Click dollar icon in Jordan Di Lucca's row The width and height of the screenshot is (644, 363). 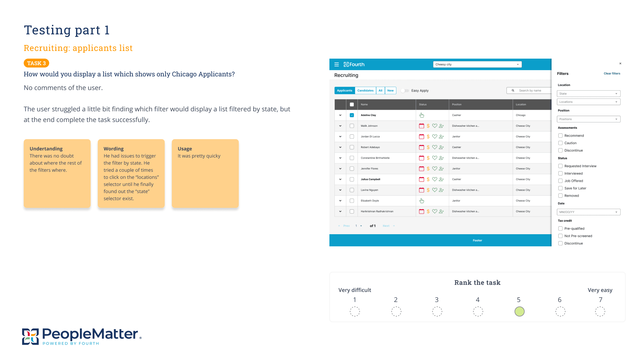428,136
